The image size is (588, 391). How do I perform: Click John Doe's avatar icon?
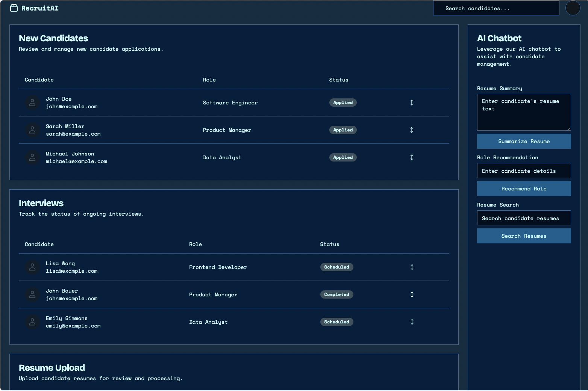pyautogui.click(x=32, y=103)
